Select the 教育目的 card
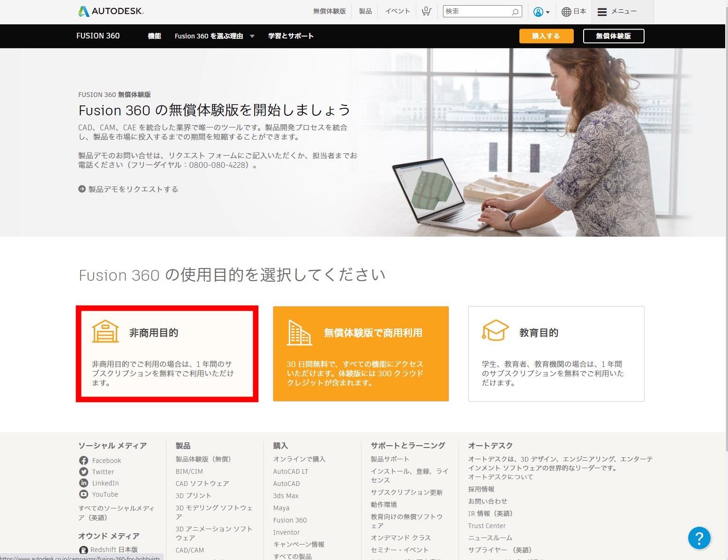This screenshot has height=560, width=728. (556, 354)
